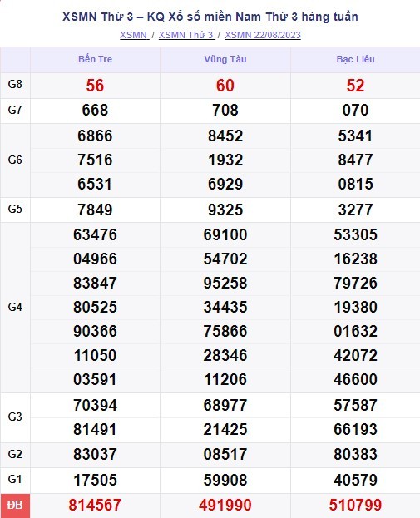420x518 pixels.
Task: Click Vũng Tàu G7 number 708
Action: (x=225, y=111)
